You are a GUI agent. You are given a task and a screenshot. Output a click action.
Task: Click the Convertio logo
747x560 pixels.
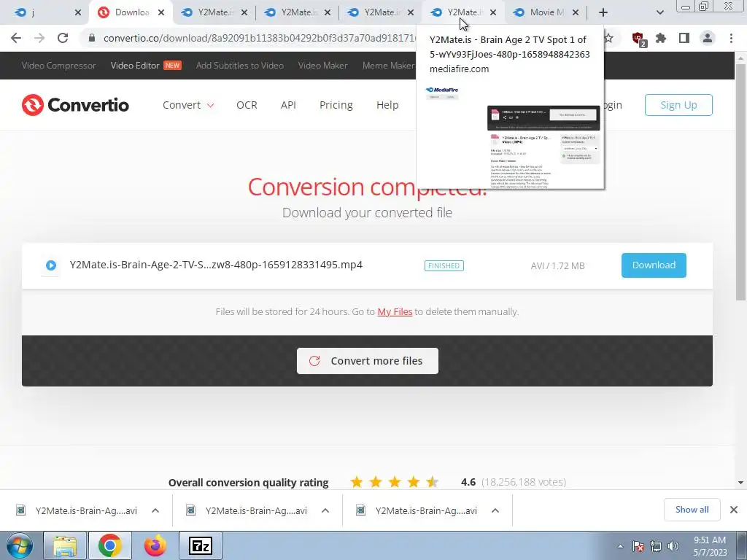pos(75,105)
